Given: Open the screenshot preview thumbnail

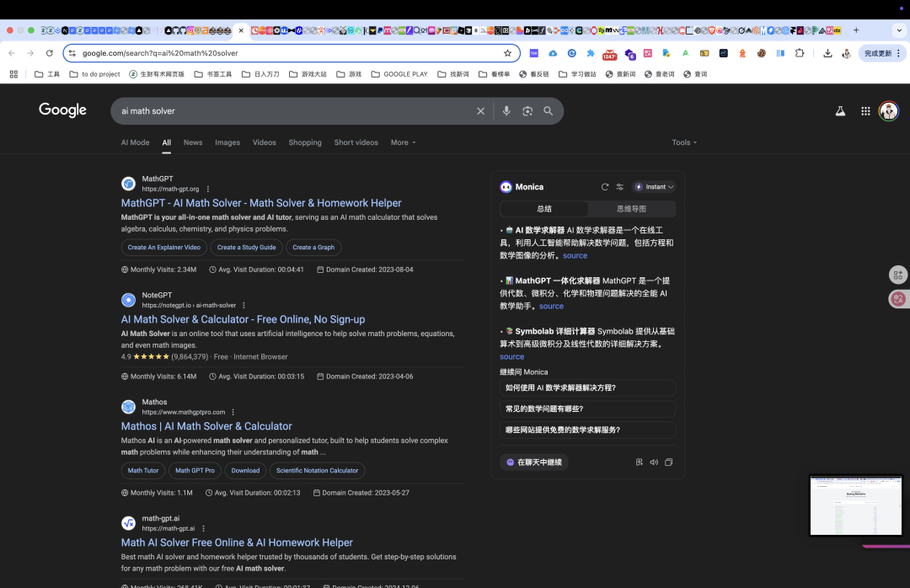Looking at the screenshot, I should [855, 505].
